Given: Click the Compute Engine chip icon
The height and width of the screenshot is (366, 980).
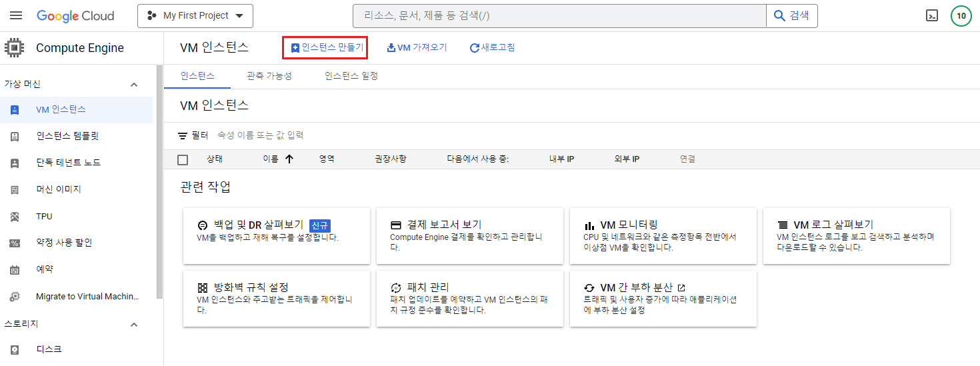Looking at the screenshot, I should click(14, 48).
